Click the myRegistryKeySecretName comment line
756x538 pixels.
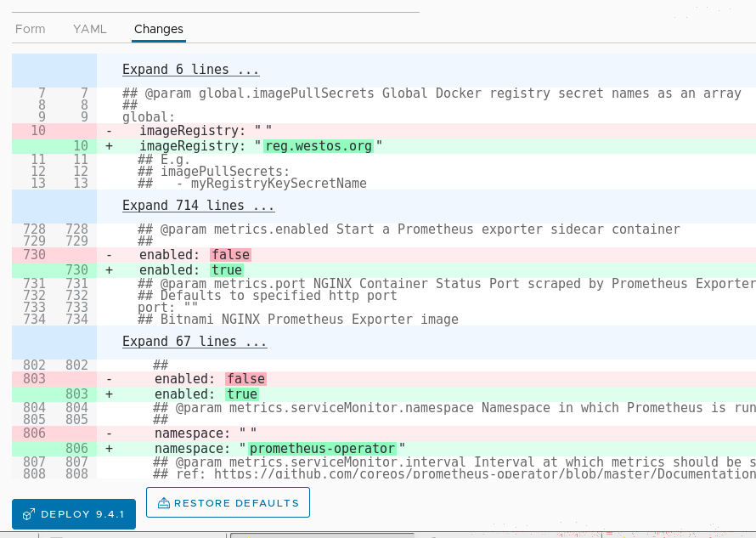click(x=252, y=184)
